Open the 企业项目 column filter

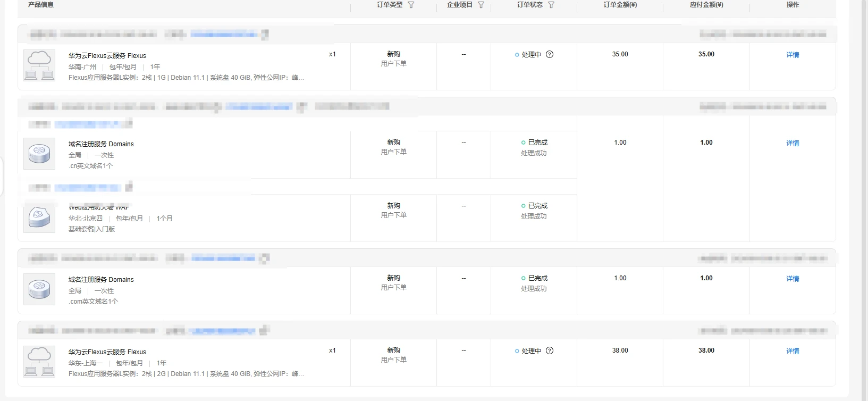pos(481,5)
